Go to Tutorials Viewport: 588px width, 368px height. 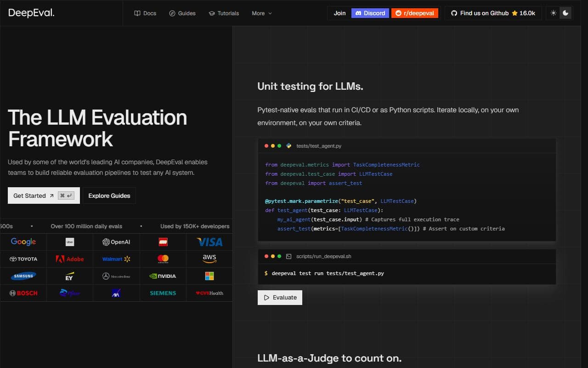224,13
